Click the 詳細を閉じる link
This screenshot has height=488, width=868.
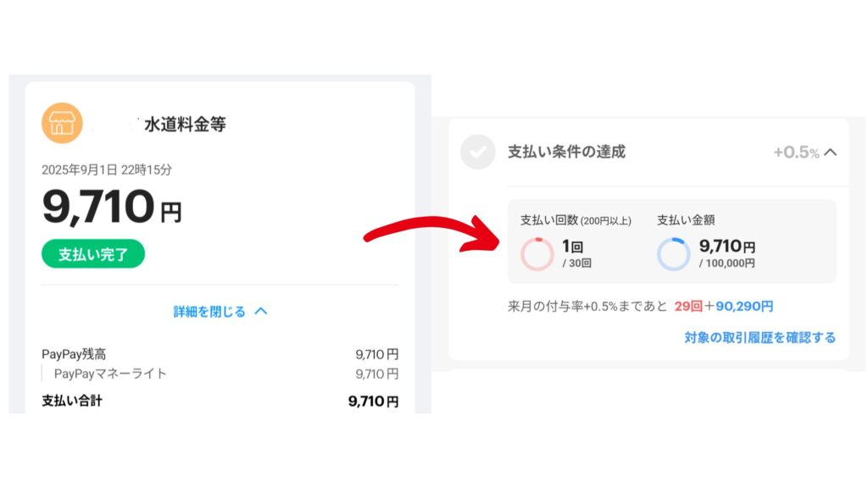(209, 312)
